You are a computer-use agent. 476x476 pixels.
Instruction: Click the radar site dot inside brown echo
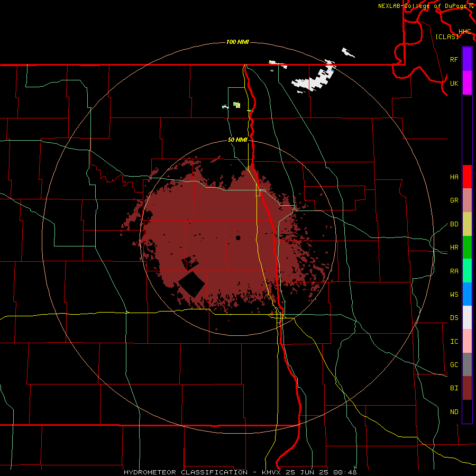click(x=238, y=237)
